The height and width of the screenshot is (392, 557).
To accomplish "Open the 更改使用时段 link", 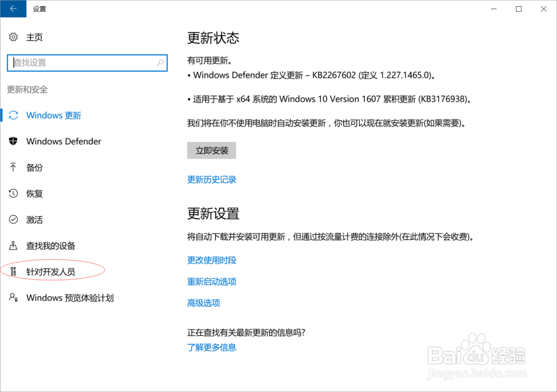I will [x=212, y=260].
